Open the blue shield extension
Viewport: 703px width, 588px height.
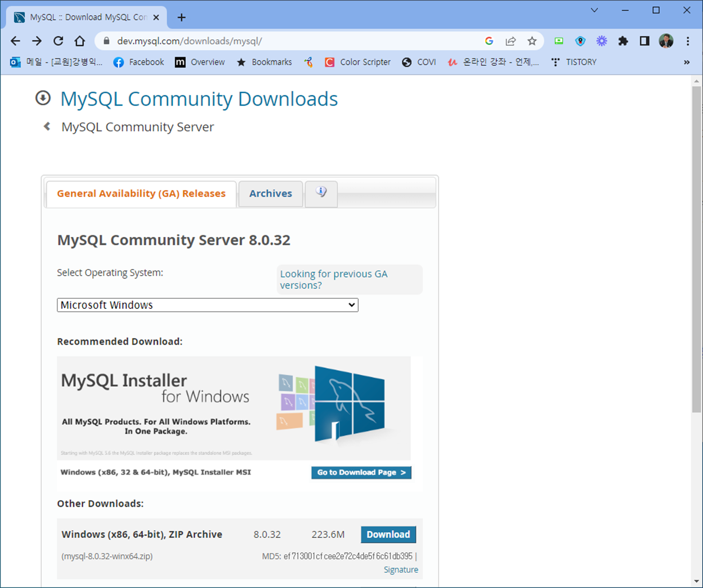pos(580,41)
